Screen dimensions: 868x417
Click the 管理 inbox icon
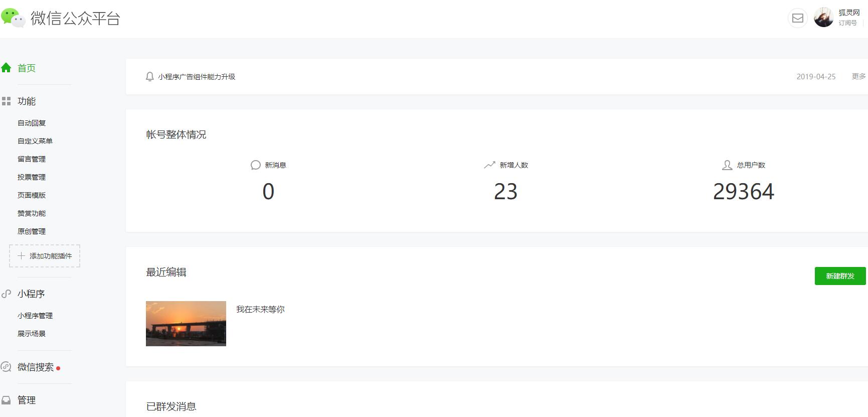coord(6,400)
